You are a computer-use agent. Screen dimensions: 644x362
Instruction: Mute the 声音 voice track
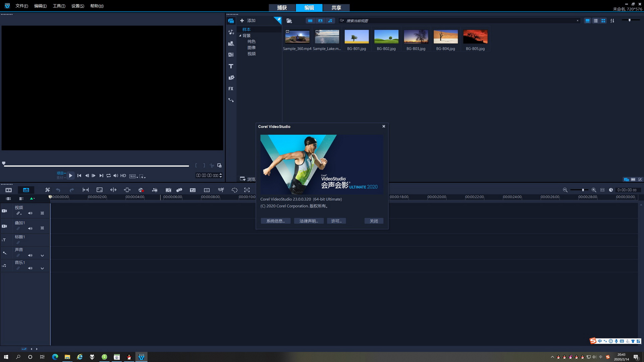point(30,255)
